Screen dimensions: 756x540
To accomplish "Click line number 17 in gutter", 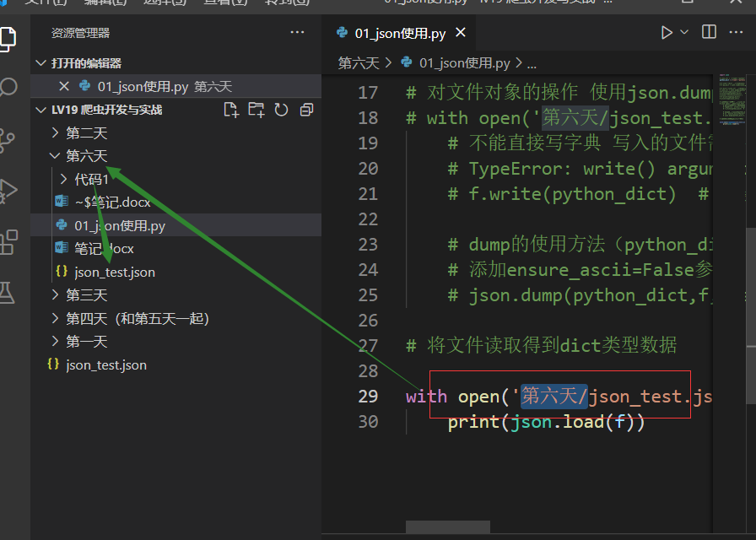I will point(368,93).
